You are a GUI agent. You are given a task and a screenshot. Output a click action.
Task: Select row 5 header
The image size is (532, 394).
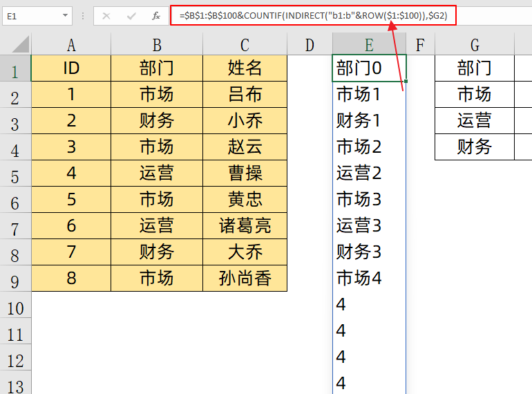15,173
